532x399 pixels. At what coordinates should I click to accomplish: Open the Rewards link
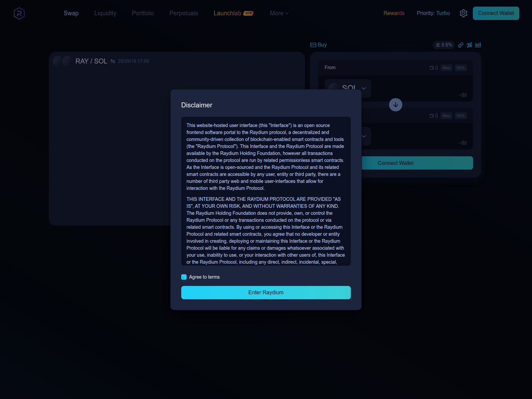point(394,13)
